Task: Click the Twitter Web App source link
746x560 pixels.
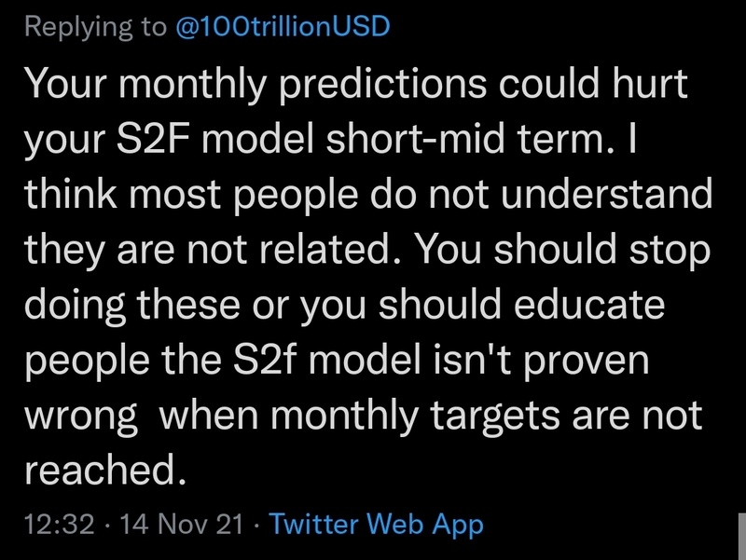Action: (376, 524)
